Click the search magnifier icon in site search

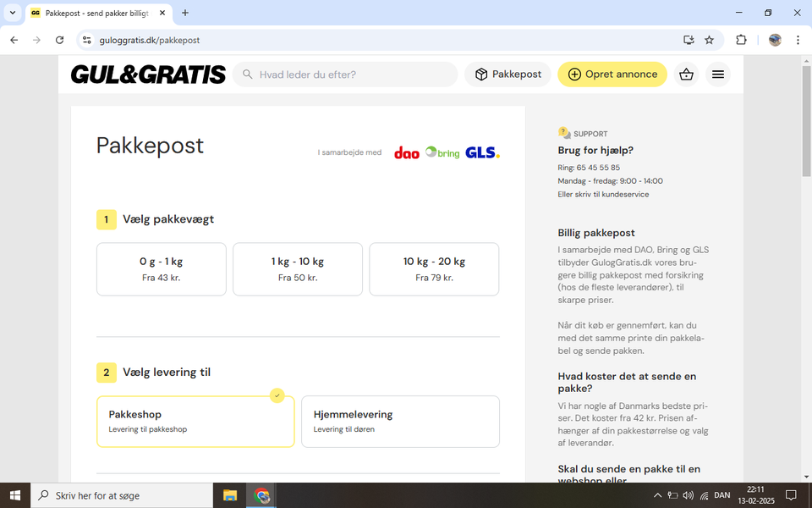248,75
